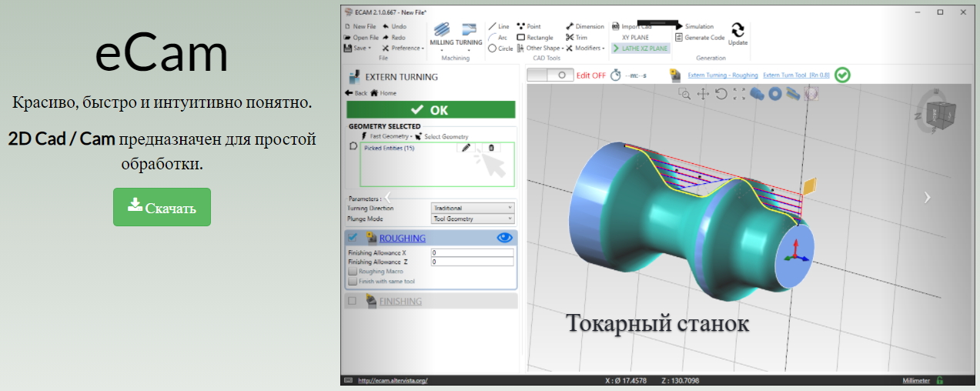
Task: Click the stopwatch time icon
Action: (x=615, y=75)
